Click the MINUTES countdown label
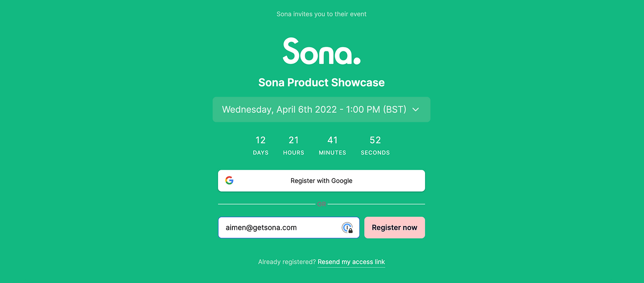This screenshot has width=644, height=283. [332, 153]
